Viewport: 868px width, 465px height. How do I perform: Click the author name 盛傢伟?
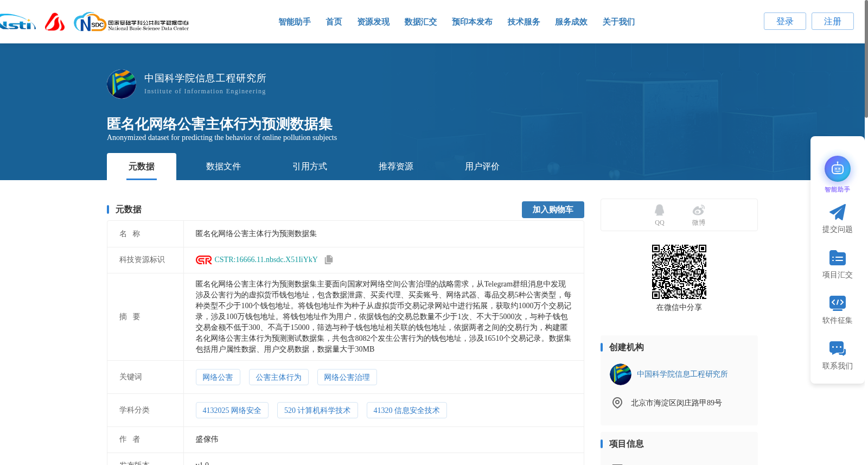click(x=207, y=439)
